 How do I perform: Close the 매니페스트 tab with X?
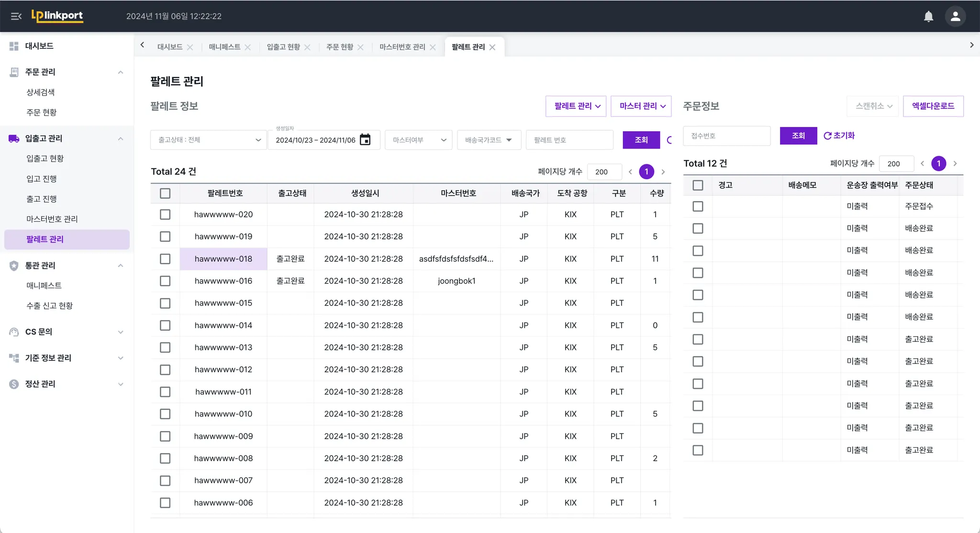coord(248,47)
